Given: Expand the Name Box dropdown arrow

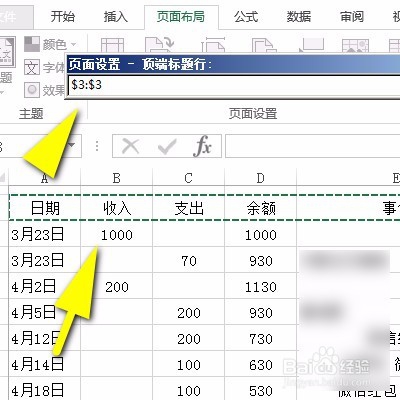Looking at the screenshot, I should [x=72, y=145].
